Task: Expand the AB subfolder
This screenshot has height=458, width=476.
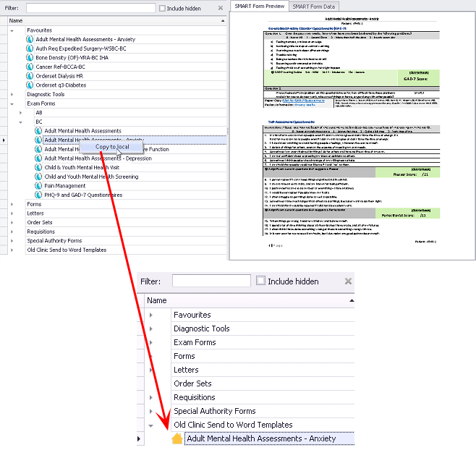Action: tap(20, 113)
